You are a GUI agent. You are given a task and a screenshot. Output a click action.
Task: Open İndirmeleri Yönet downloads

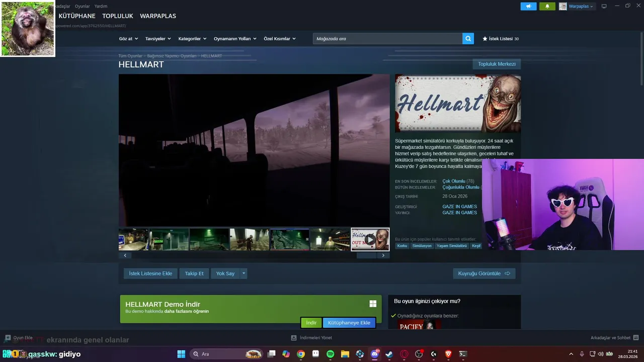311,338
